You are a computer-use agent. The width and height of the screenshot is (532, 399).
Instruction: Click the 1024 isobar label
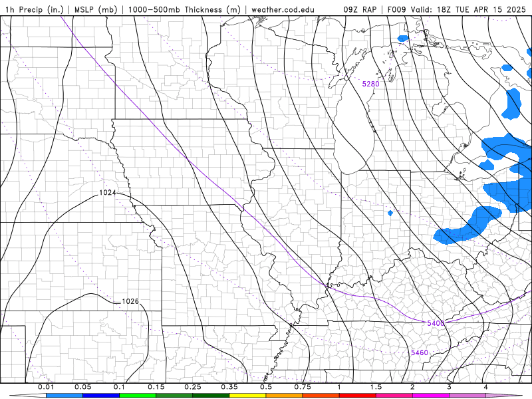coord(108,193)
